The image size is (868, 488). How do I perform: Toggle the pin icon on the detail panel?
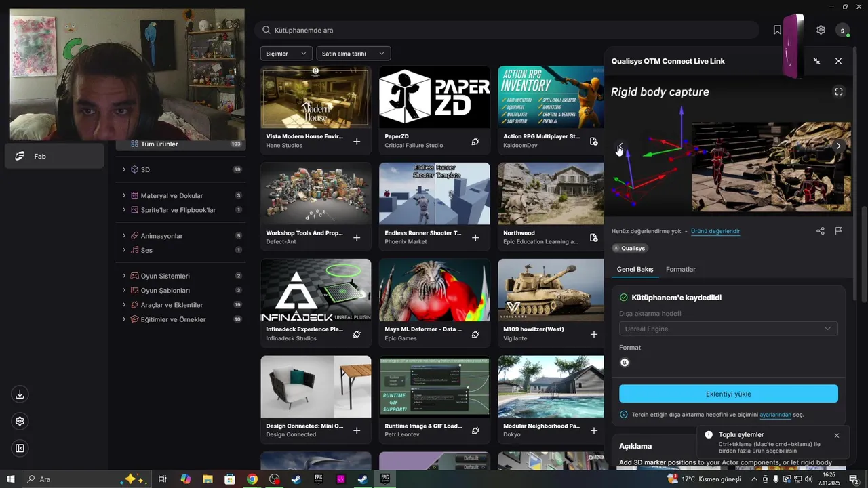pos(817,61)
